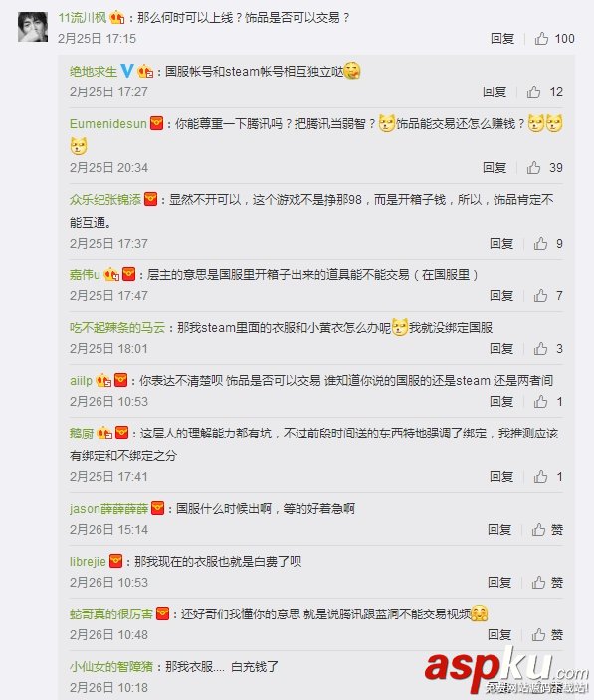This screenshot has height=700, width=594.
Task: Click the blue verified V badge
Action: click(x=127, y=71)
